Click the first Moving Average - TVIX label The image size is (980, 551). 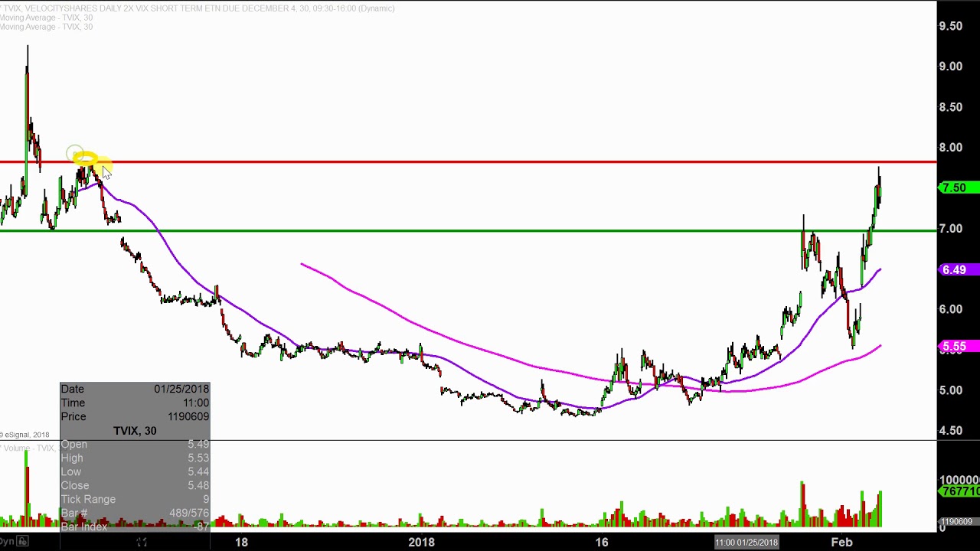47,18
